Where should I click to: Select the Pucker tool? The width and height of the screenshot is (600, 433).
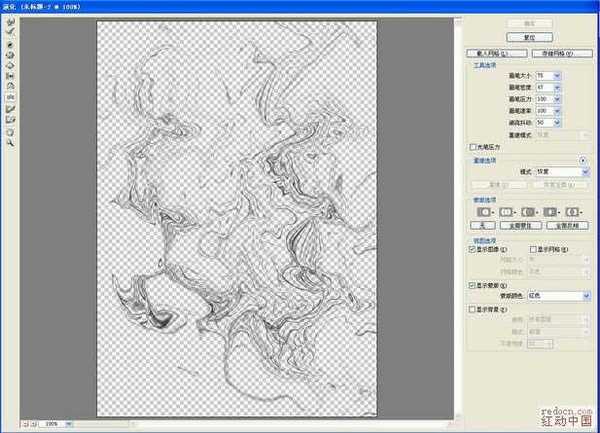tap(10, 55)
